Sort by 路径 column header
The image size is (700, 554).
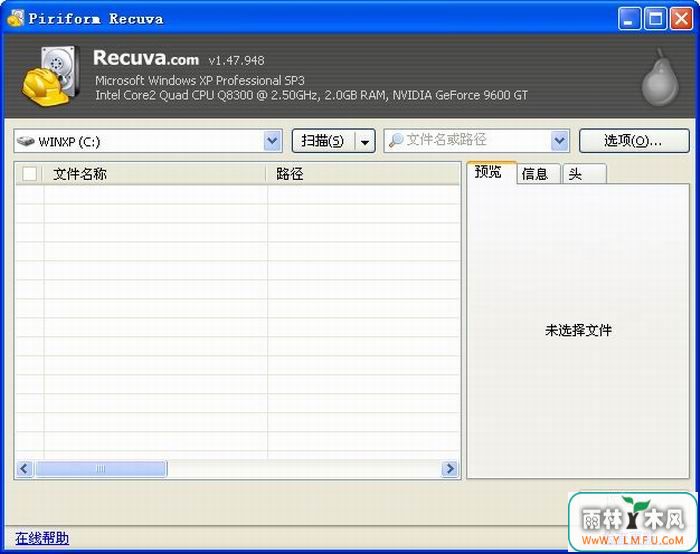click(x=363, y=174)
